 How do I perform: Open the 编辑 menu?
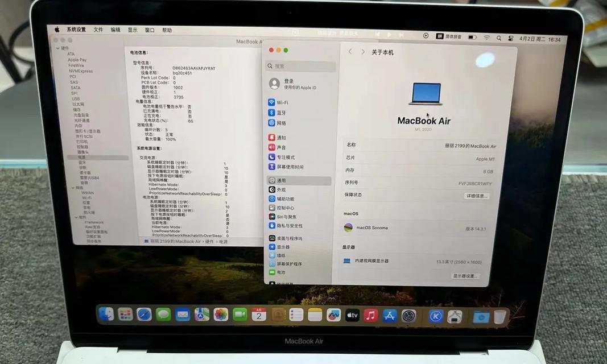click(x=115, y=30)
